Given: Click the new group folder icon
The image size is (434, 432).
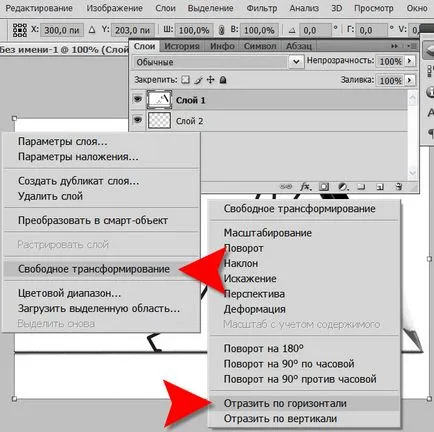Looking at the screenshot, I should (x=361, y=187).
